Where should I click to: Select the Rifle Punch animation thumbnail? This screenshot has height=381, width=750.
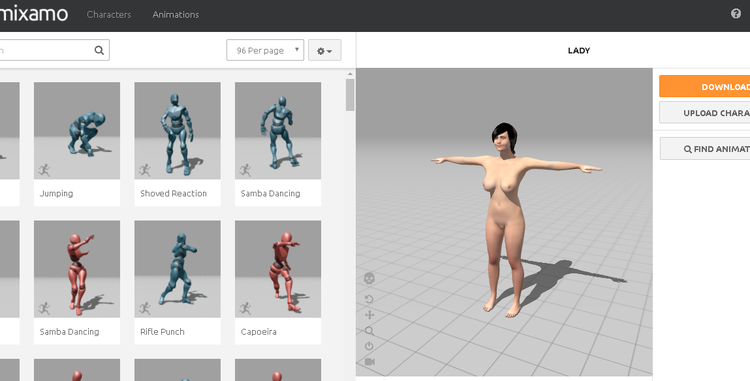177,269
